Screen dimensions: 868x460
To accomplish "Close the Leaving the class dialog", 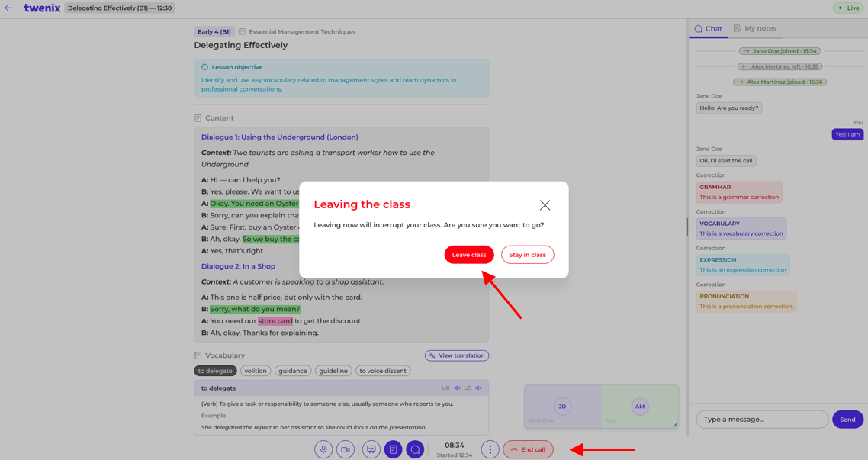I will (x=545, y=205).
